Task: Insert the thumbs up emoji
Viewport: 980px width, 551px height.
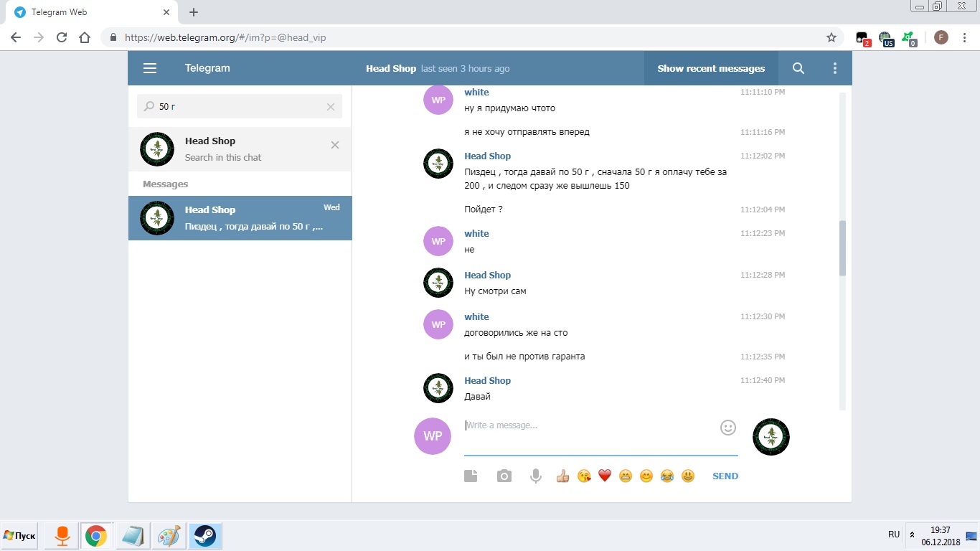Action: (562, 476)
